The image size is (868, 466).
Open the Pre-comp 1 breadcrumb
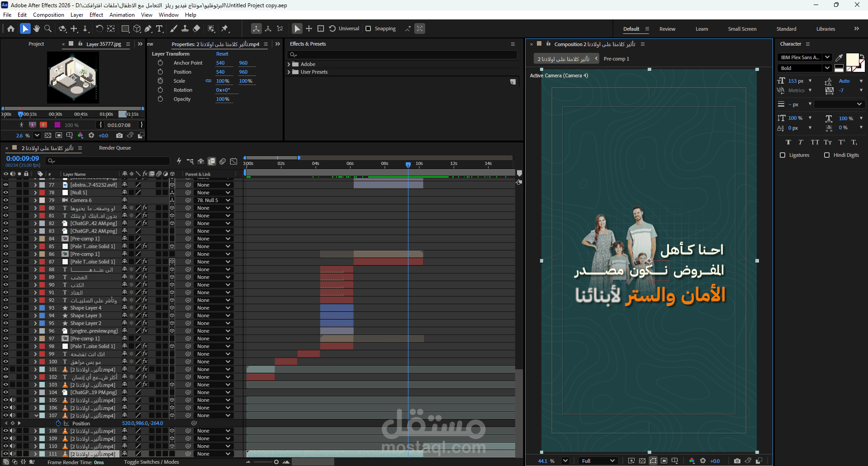(616, 59)
